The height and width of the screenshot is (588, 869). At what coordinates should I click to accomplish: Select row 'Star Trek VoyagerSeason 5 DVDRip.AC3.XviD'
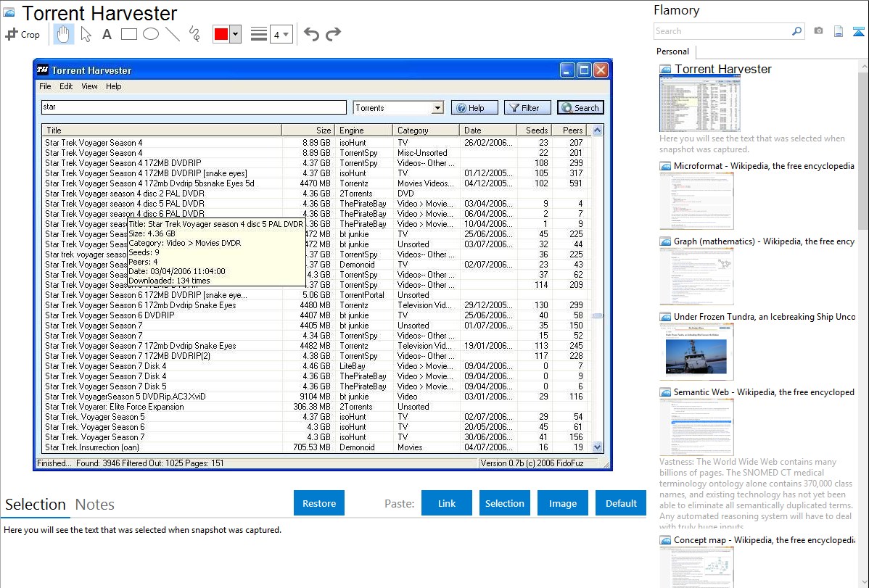pos(316,397)
